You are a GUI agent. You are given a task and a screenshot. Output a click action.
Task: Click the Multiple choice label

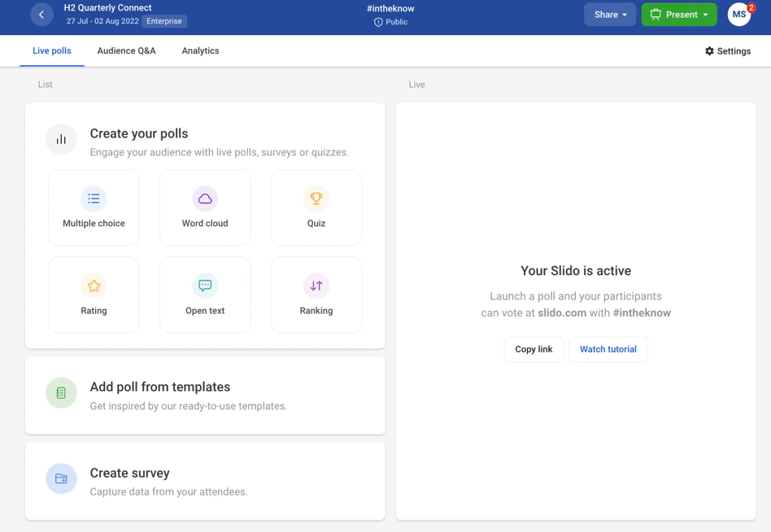click(x=94, y=223)
